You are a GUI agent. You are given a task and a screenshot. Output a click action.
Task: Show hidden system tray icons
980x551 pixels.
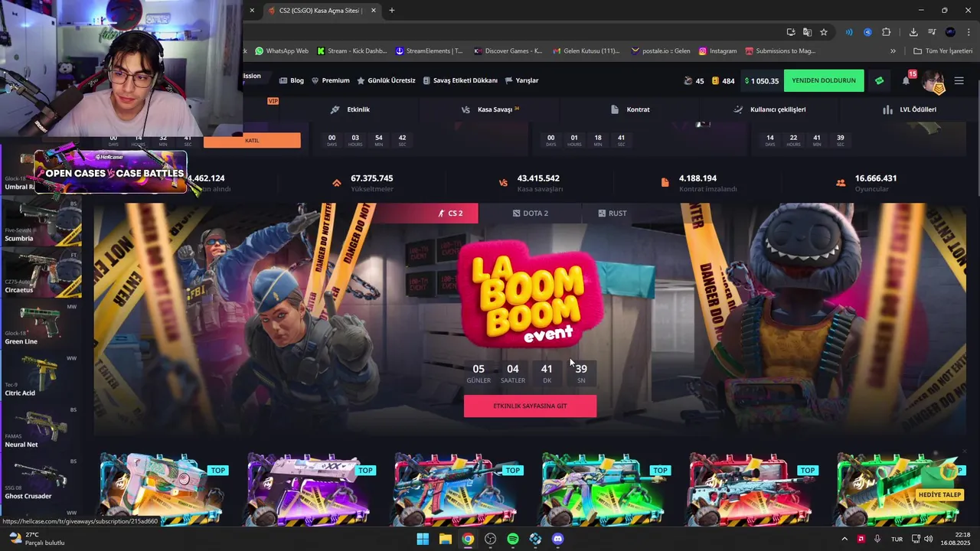(844, 539)
